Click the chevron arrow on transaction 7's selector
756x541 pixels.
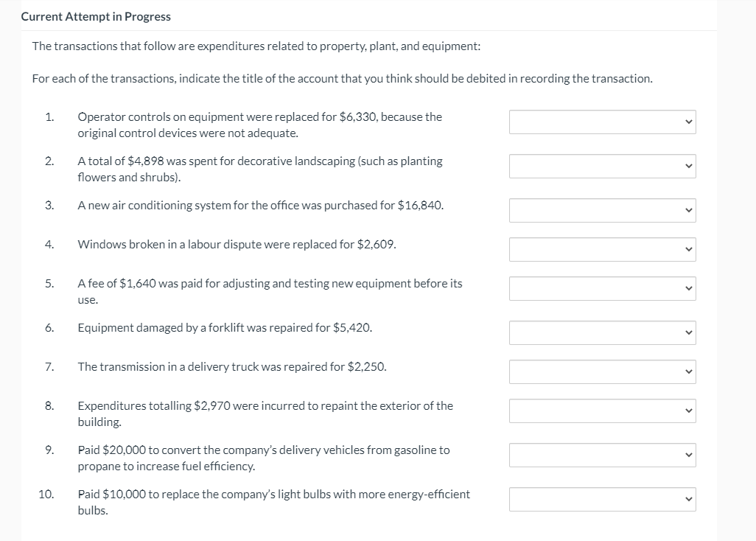tap(687, 371)
